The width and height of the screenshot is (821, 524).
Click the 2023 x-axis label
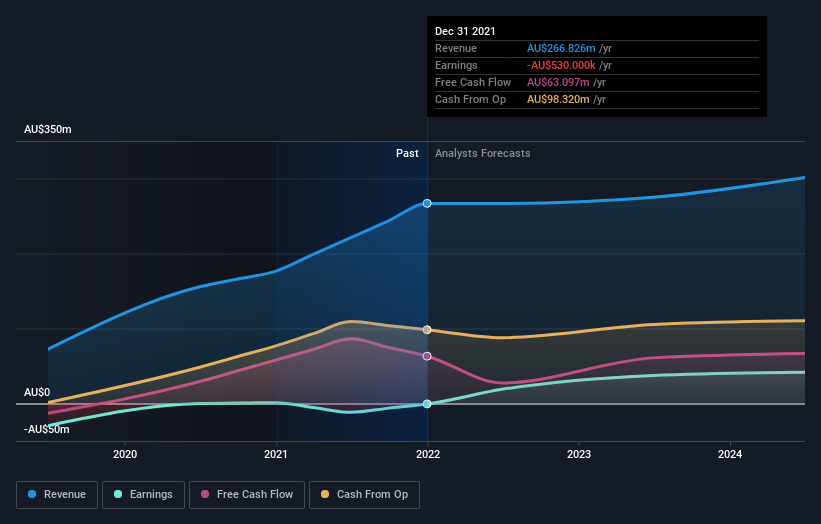[579, 454]
